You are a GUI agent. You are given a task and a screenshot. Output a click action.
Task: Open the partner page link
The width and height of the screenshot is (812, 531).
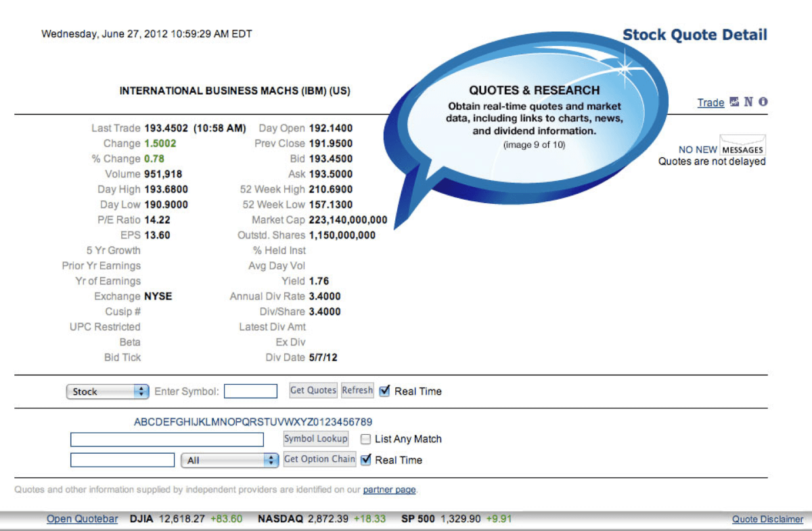389,490
